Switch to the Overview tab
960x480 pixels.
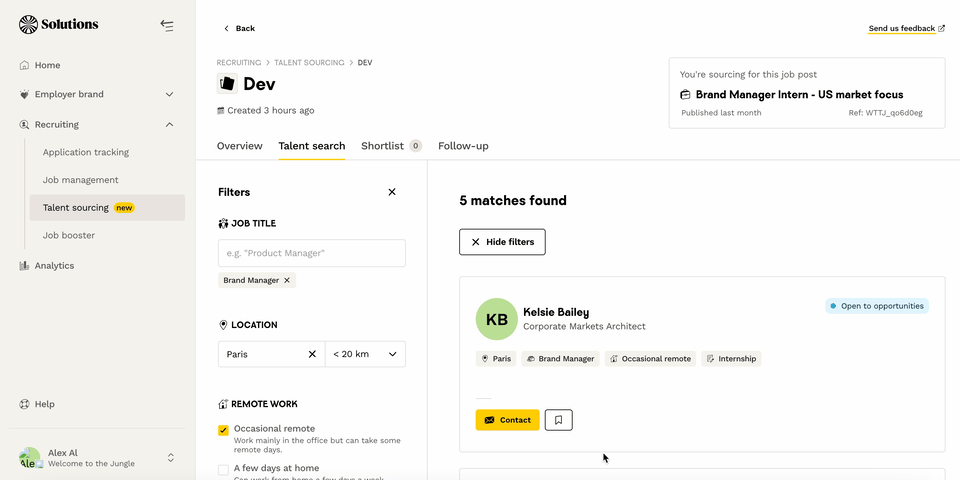pyautogui.click(x=239, y=146)
